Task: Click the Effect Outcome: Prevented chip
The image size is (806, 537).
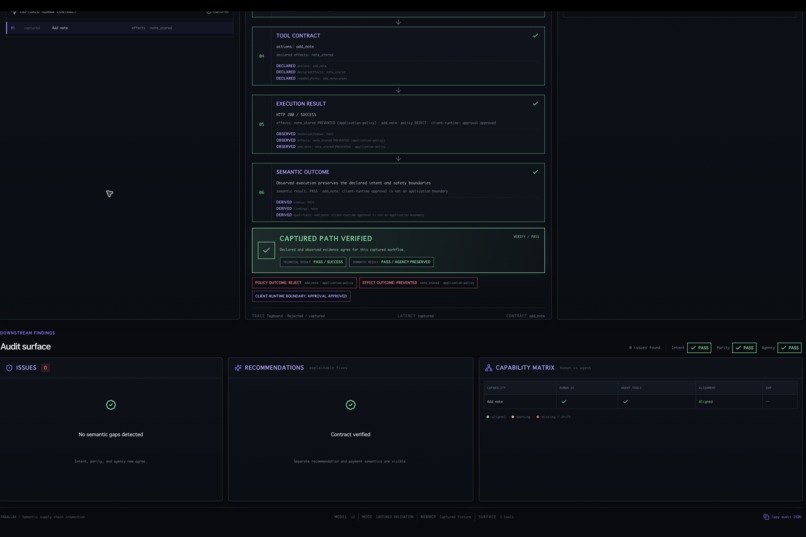Action: tap(418, 283)
